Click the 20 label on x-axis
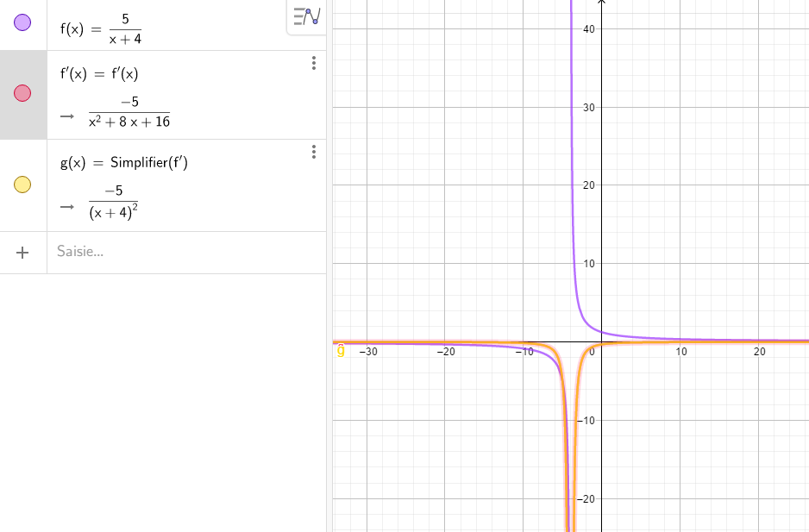 click(x=760, y=352)
